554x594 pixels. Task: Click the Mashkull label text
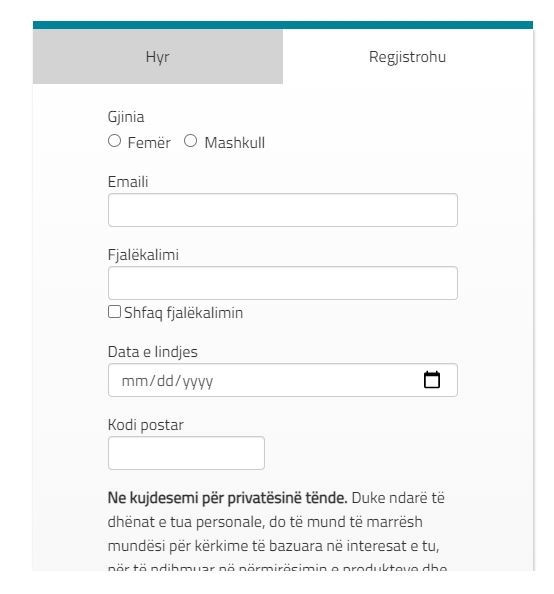coord(235,143)
